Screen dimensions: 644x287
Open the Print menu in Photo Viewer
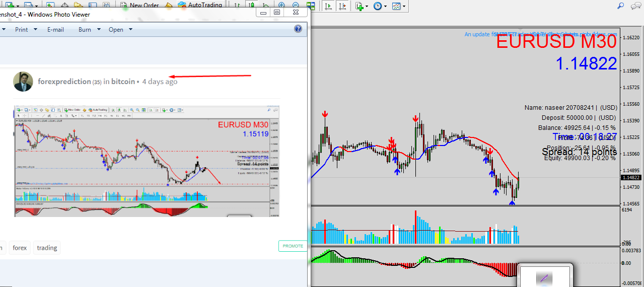[22, 29]
